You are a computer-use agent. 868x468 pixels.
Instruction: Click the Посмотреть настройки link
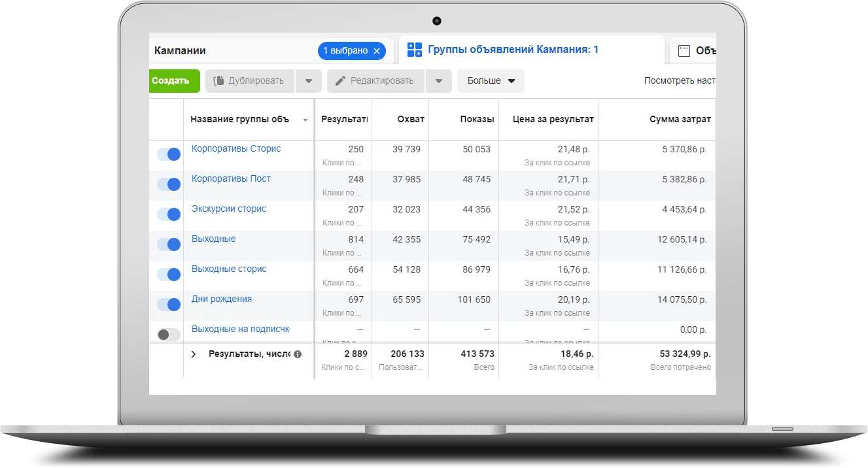pyautogui.click(x=680, y=81)
